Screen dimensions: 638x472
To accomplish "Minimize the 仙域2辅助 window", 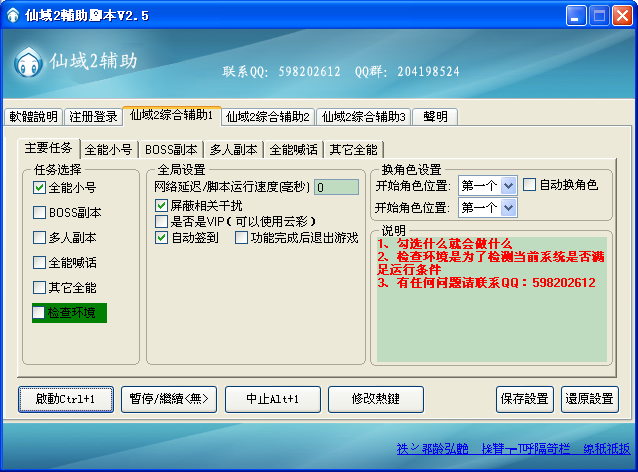I will pyautogui.click(x=576, y=16).
